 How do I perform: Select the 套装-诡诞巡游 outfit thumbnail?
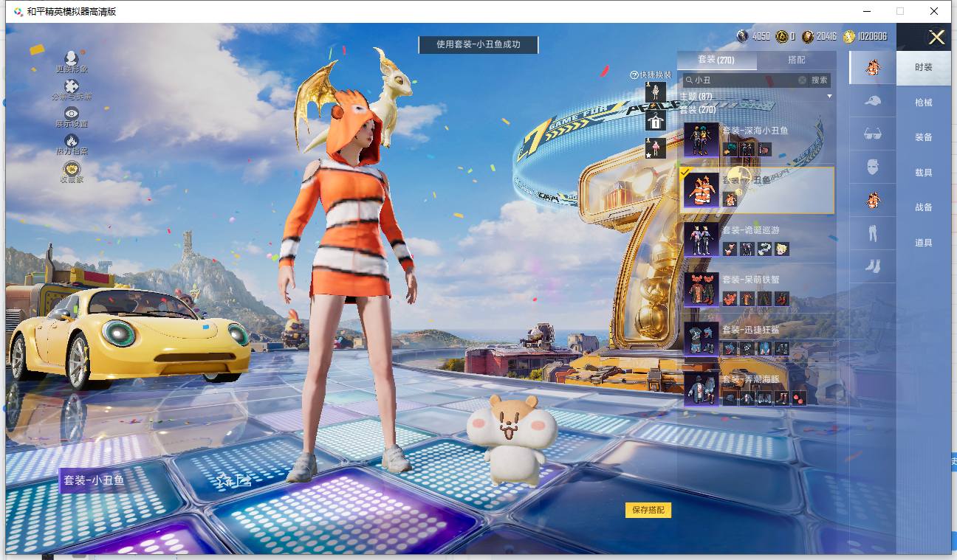click(x=701, y=239)
